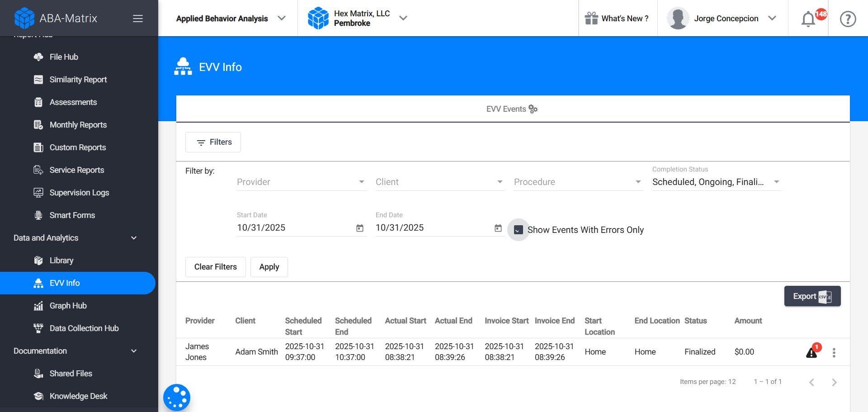The width and height of the screenshot is (868, 412).
Task: Click the Apply button
Action: click(x=269, y=267)
